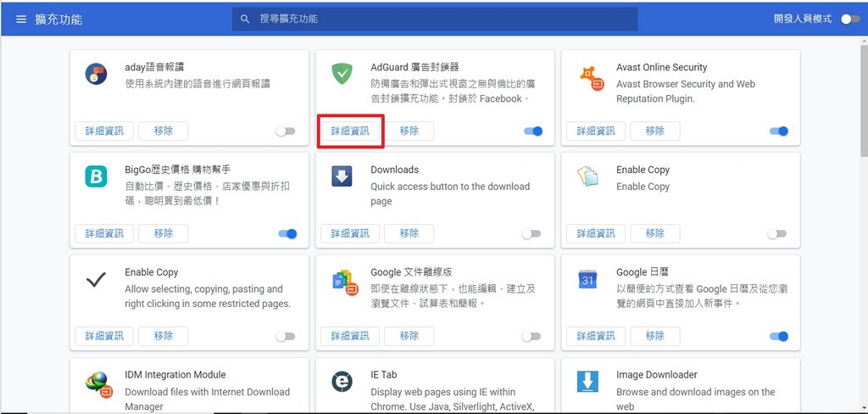Click the AdGuard green shield icon
868x414 pixels.
tap(342, 74)
